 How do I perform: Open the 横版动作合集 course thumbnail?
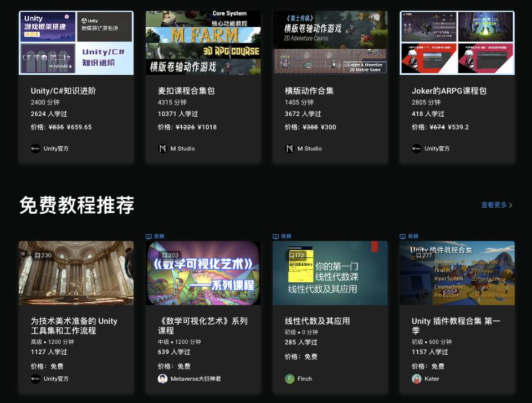coord(330,43)
